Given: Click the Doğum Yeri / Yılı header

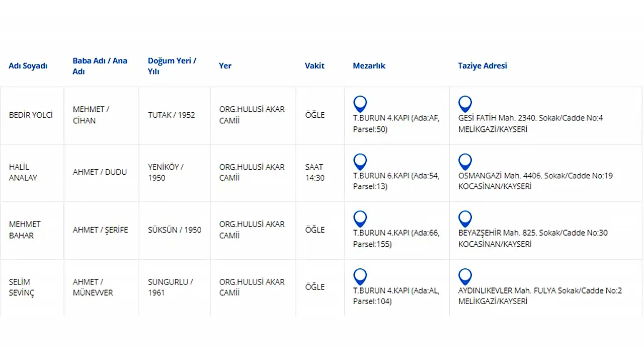Looking at the screenshot, I should 172,66.
